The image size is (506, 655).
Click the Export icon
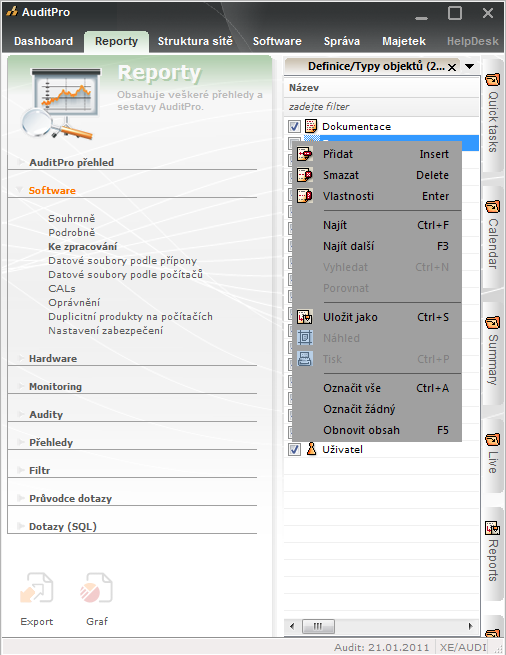point(37,588)
